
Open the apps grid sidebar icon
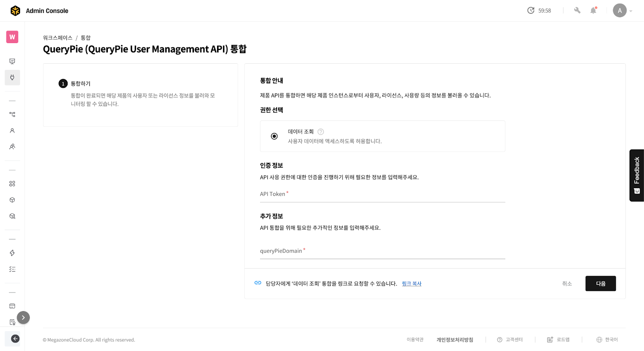12,184
